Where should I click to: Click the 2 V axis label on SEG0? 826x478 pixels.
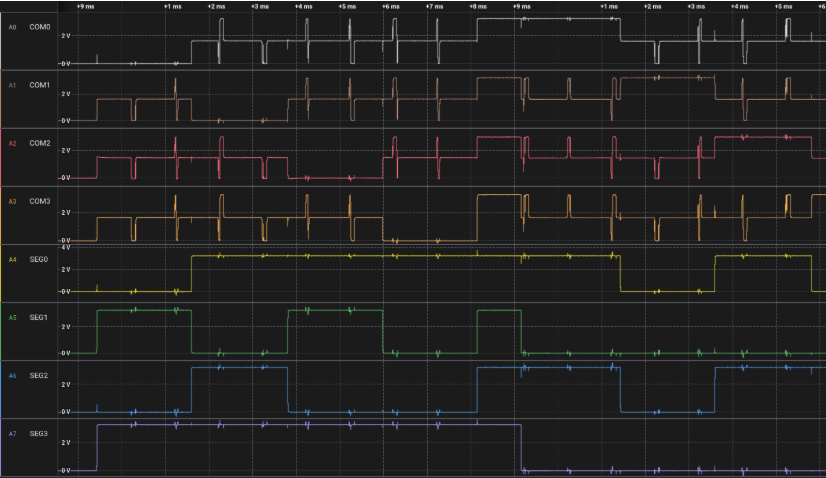(x=66, y=269)
